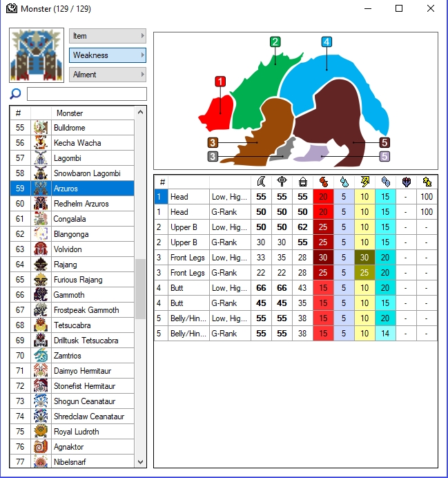Click the water element column icon
448x478 pixels.
pyautogui.click(x=344, y=182)
